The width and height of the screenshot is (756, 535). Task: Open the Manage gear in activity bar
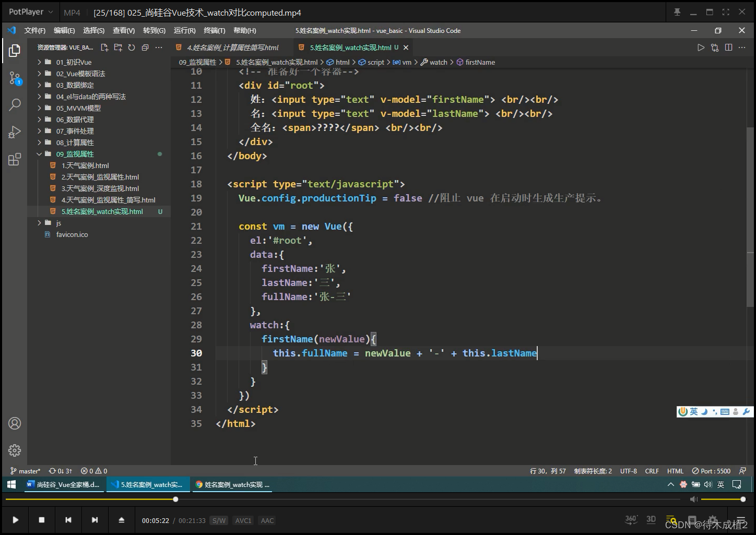coord(15,450)
